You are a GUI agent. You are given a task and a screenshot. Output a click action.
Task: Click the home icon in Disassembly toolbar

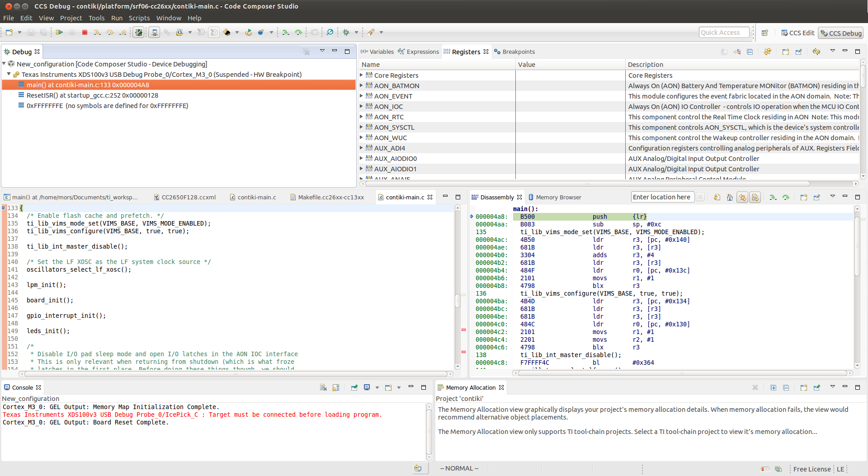coord(730,198)
